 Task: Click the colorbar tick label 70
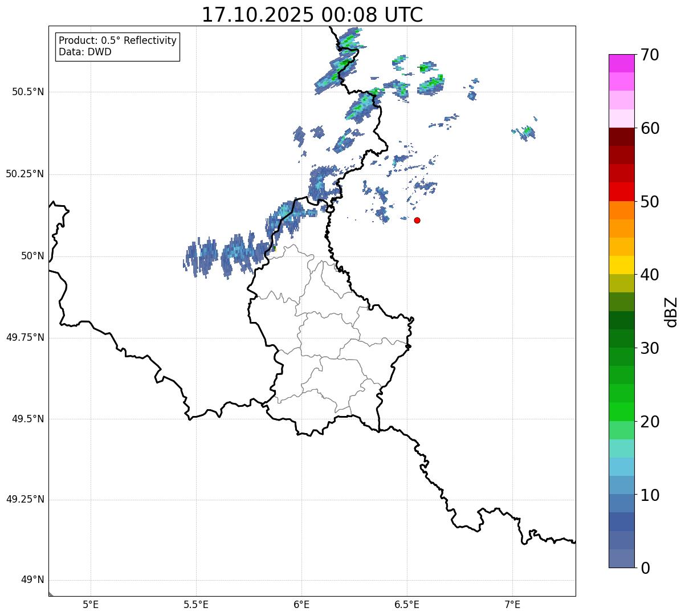(x=650, y=55)
